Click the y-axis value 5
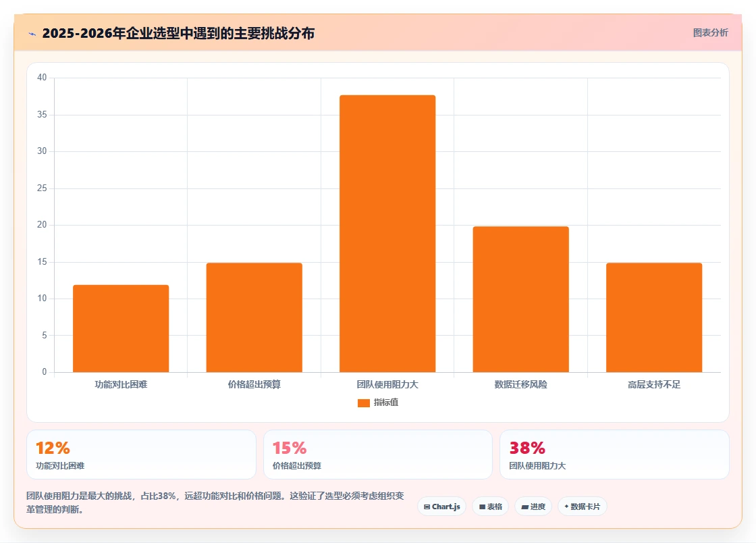 tap(45, 335)
